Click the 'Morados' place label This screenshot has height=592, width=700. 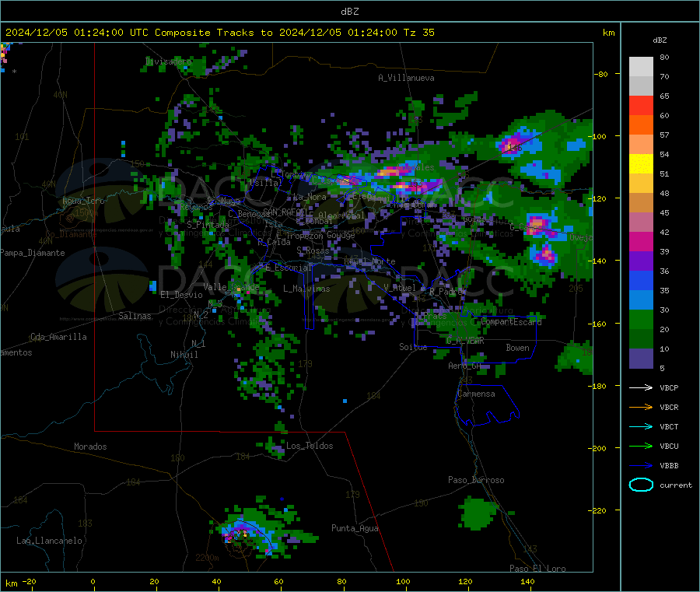(x=90, y=447)
